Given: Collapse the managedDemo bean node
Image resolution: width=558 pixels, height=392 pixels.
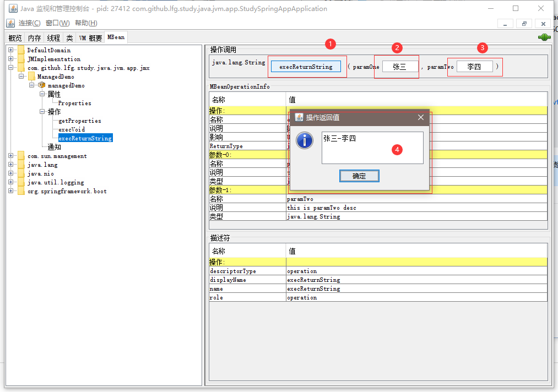Looking at the screenshot, I should pos(31,85).
